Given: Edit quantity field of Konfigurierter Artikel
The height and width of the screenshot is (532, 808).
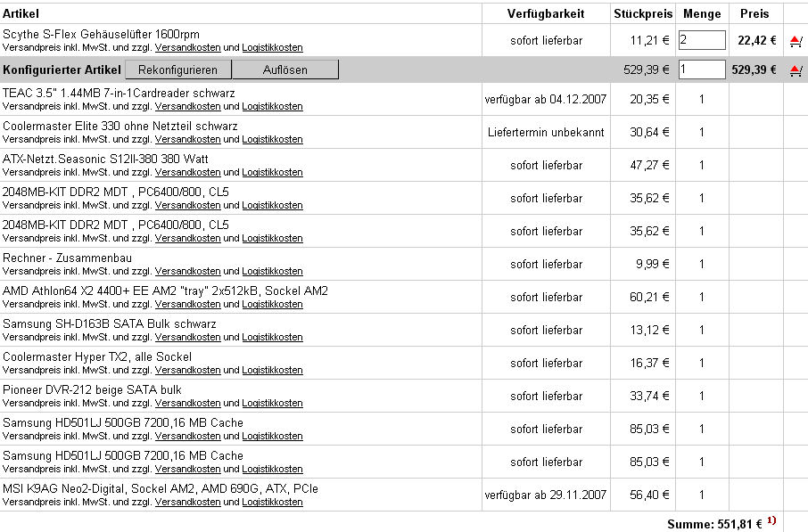Looking at the screenshot, I should (x=702, y=70).
